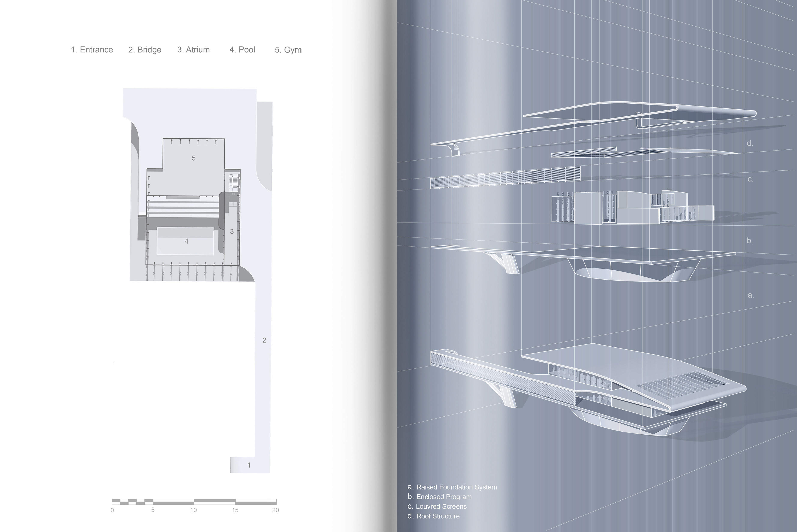Click the 'd.' label beside exploded roof
This screenshot has width=797, height=532.
[750, 143]
